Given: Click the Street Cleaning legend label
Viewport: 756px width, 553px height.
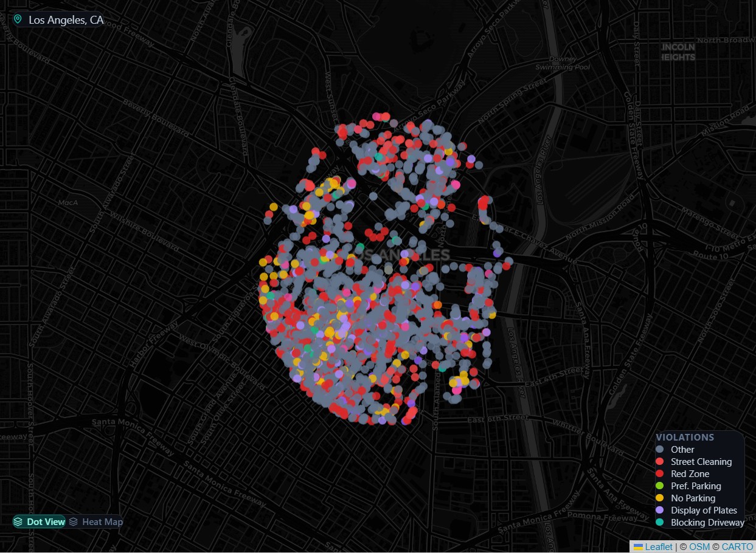Looking at the screenshot, I should tap(701, 461).
